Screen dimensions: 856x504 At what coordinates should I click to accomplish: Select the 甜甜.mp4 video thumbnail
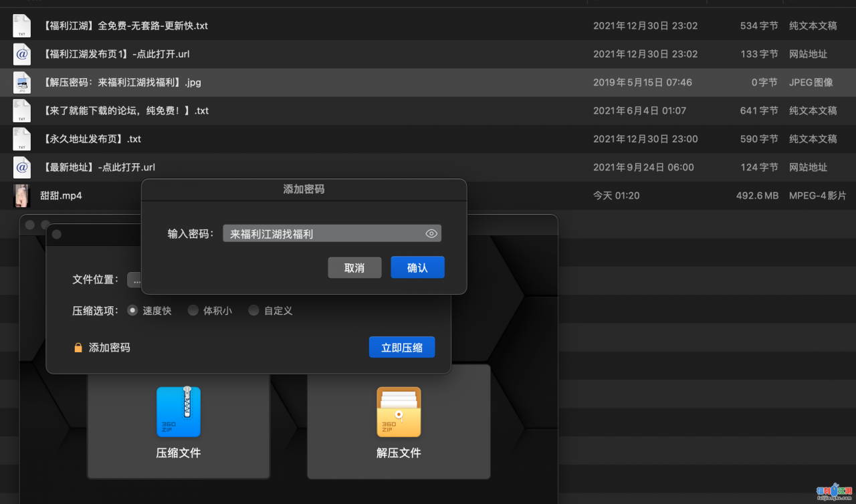click(x=21, y=195)
